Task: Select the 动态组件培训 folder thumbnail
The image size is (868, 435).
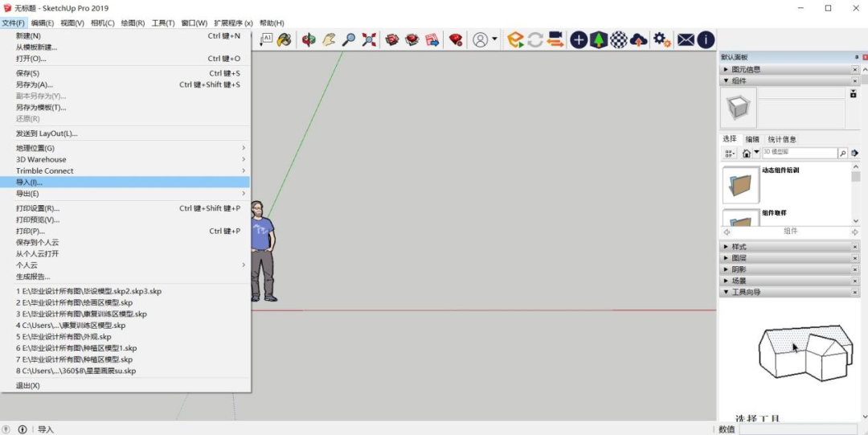Action: (x=741, y=184)
